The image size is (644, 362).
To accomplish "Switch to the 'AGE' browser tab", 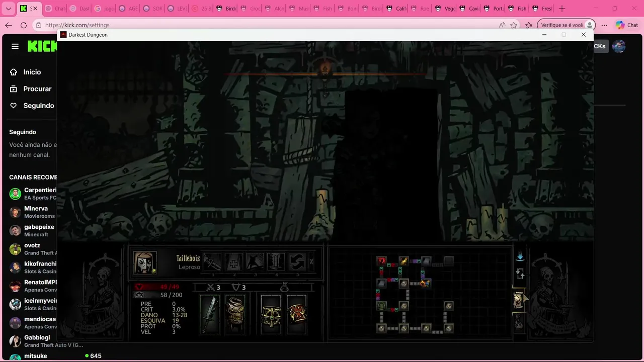I will pyautogui.click(x=128, y=9).
